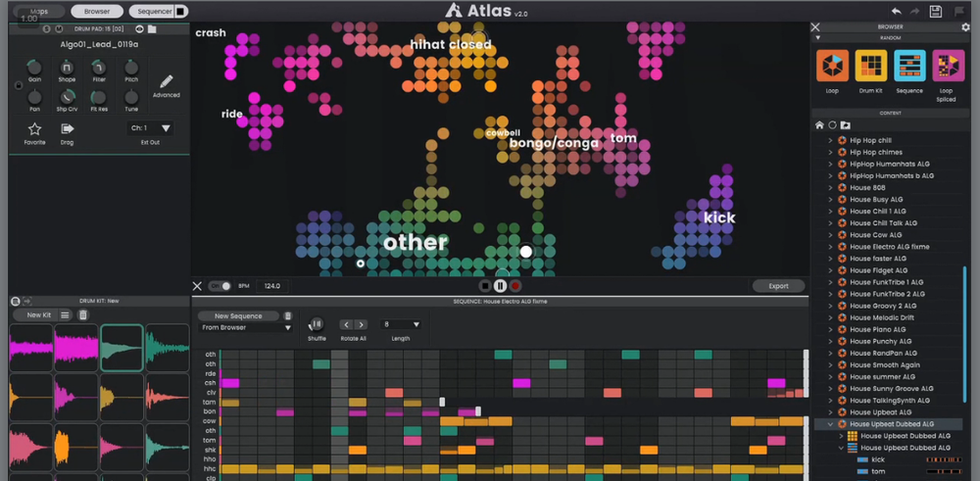Save the project with the disk icon
The width and height of the screenshot is (980, 481).
click(936, 11)
